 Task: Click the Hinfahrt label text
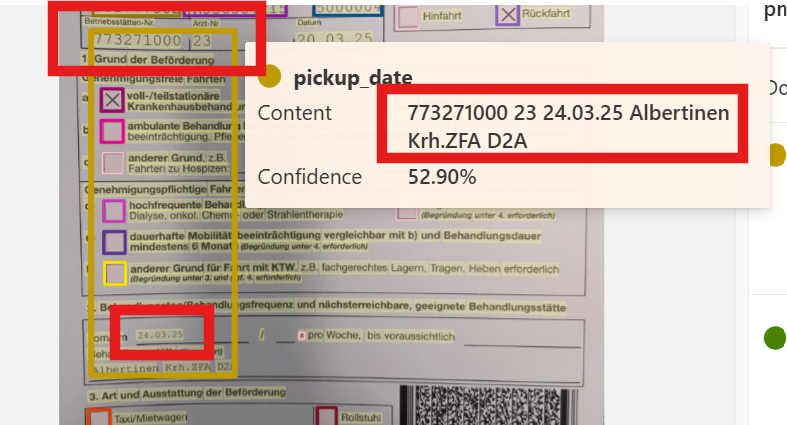point(442,16)
